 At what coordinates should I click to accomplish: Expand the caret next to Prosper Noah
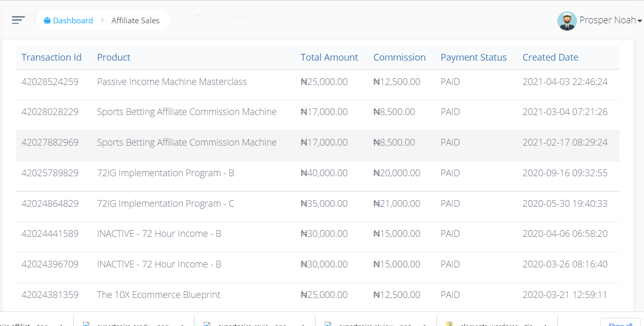pyautogui.click(x=640, y=21)
